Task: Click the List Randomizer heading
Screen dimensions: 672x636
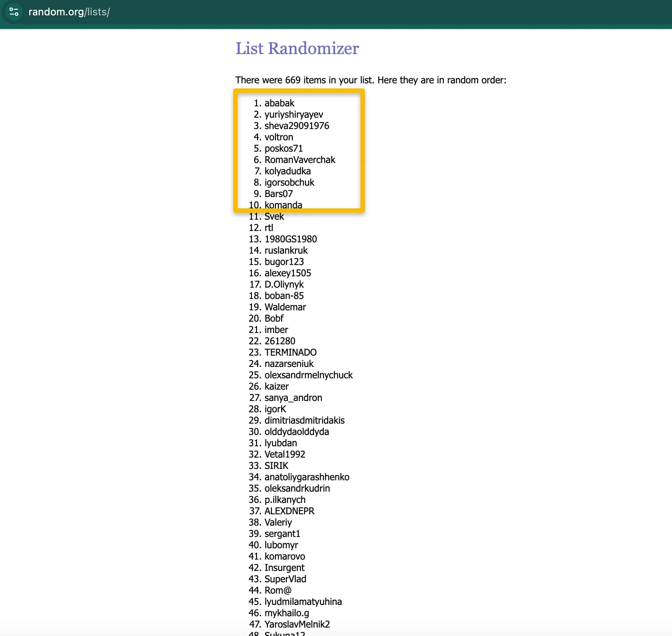Action: pyautogui.click(x=297, y=48)
